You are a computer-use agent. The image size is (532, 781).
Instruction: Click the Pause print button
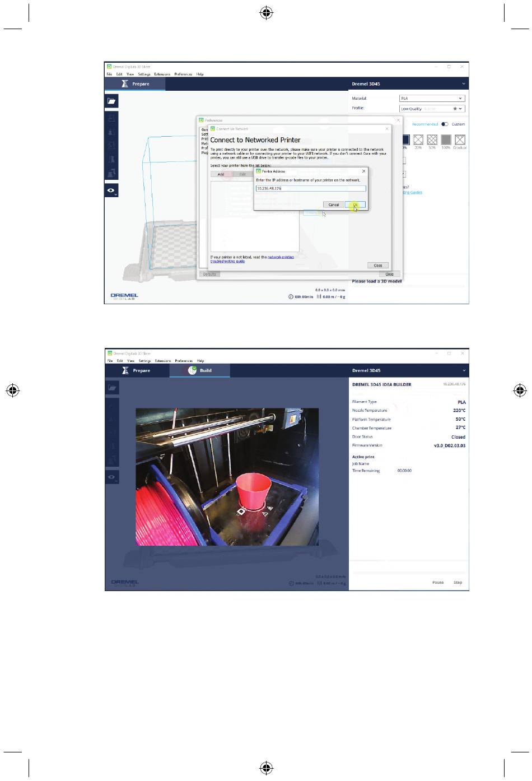click(x=438, y=583)
